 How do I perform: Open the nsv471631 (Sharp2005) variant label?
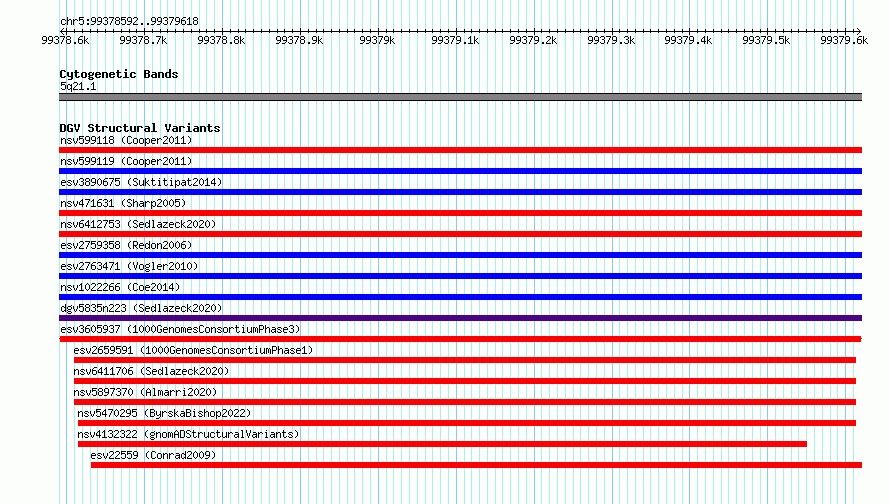(123, 203)
